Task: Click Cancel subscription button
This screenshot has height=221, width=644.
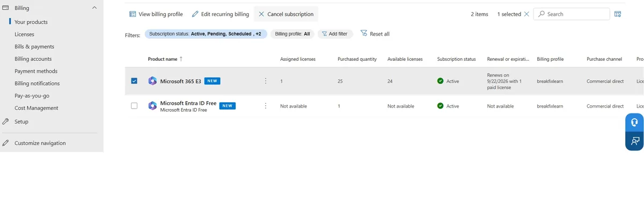Action: point(286,14)
